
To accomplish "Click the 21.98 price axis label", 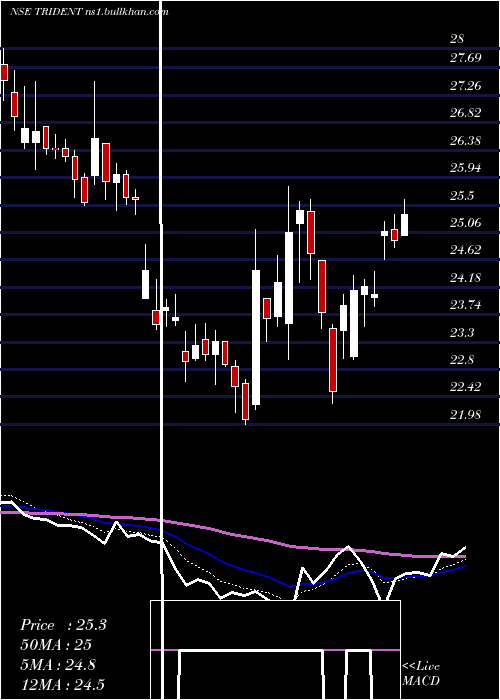I will click(466, 414).
